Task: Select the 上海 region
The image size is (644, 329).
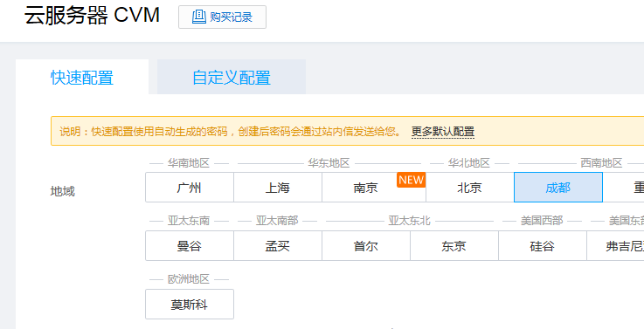Action: pos(278,188)
